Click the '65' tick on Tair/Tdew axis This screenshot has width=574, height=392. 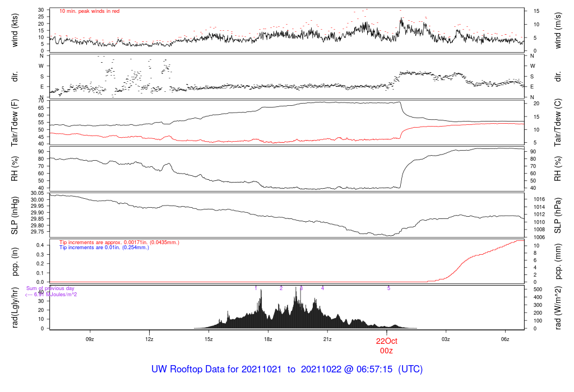click(x=41, y=108)
